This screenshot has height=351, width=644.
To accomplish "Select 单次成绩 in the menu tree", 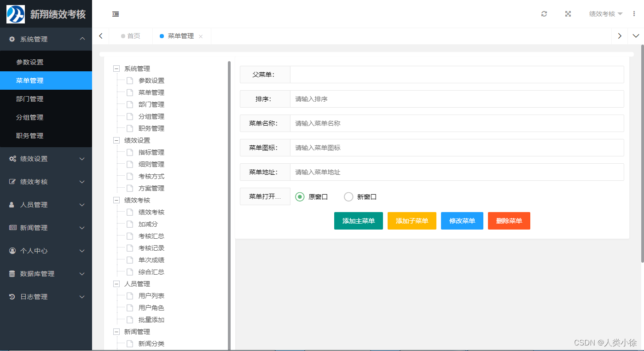I will click(151, 260).
